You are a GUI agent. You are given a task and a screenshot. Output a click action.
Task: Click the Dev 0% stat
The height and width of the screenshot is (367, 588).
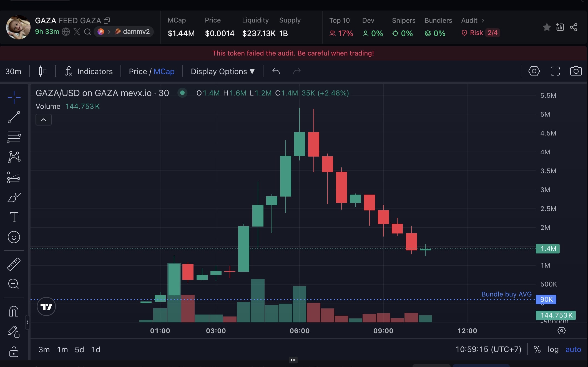(x=373, y=27)
